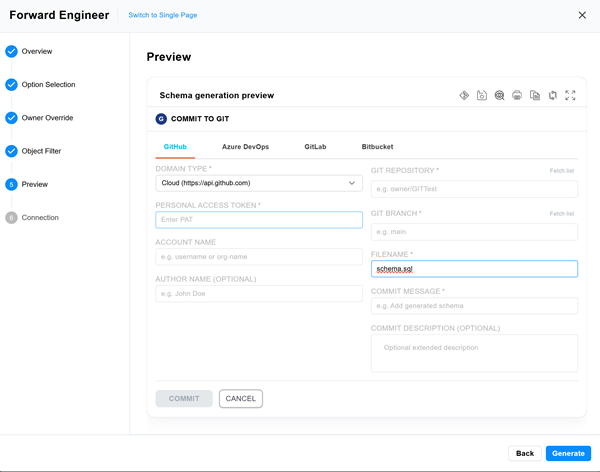This screenshot has width=600, height=472.
Task: Focus the Author Name input field
Action: [259, 294]
